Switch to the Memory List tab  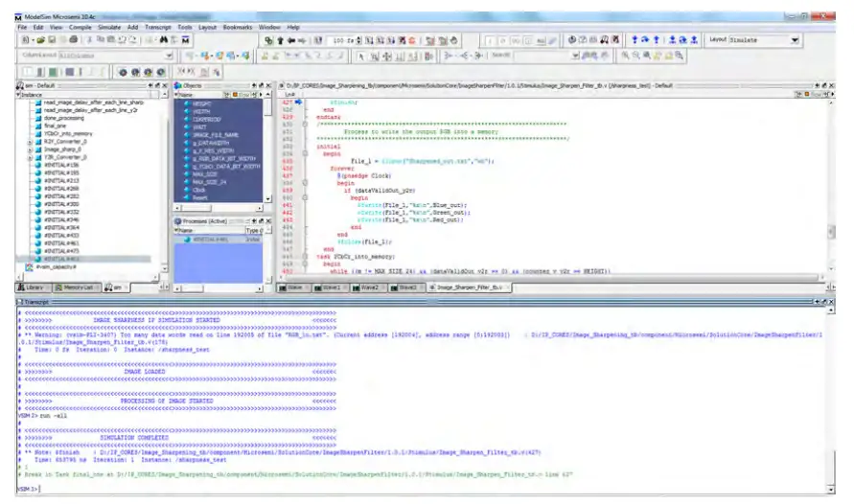[76, 286]
